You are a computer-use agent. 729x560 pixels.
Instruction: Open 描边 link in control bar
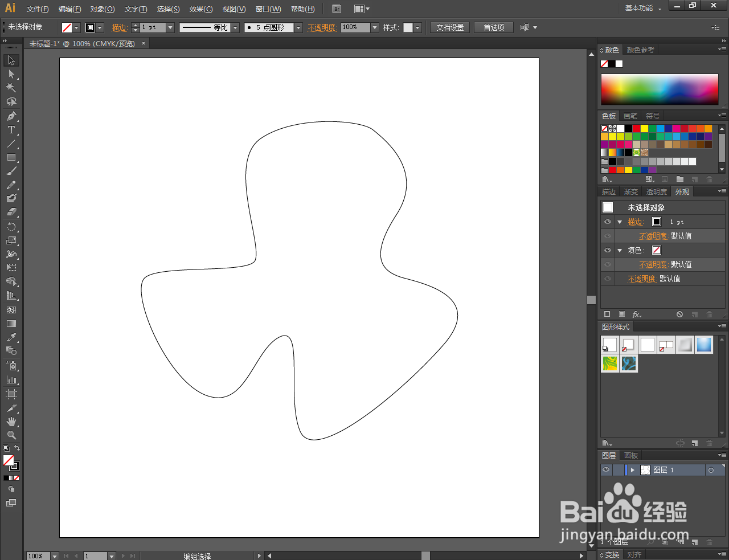point(119,27)
